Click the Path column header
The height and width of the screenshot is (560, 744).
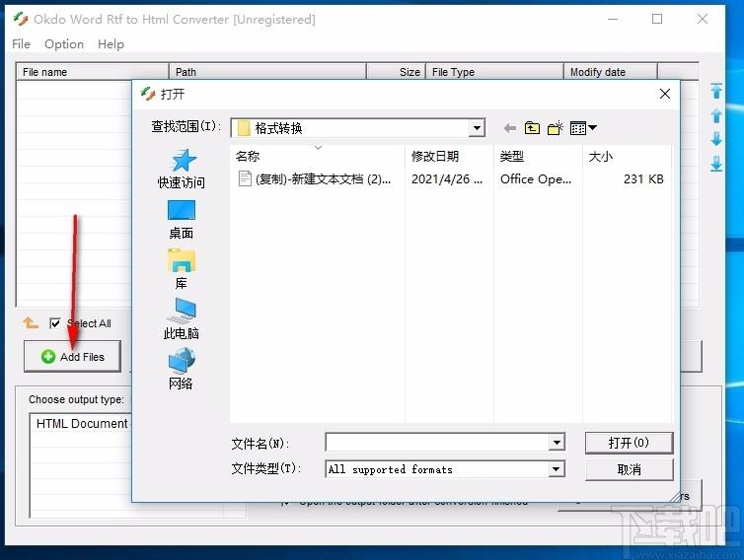(267, 72)
